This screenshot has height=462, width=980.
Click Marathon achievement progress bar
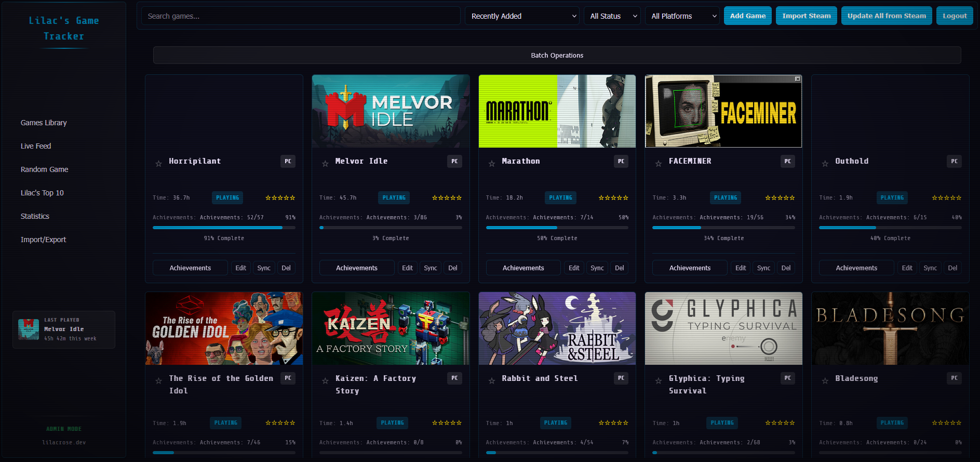tap(557, 228)
